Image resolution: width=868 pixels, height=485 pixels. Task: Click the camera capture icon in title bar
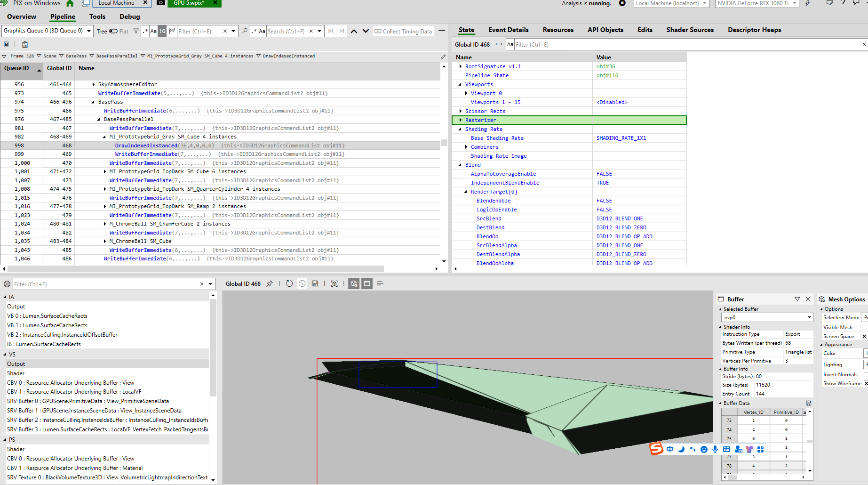pos(160,3)
